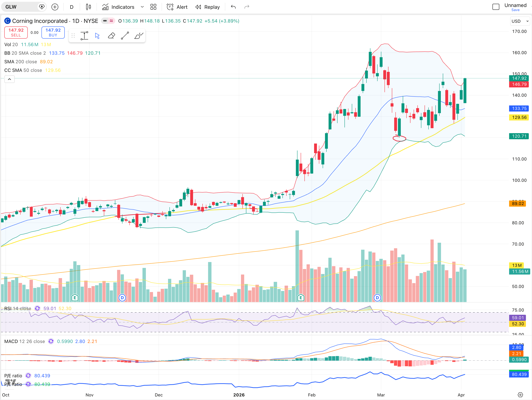This screenshot has height=400, width=532.
Task: Pick the measure tool in floating toolbar
Action: [x=84, y=36]
